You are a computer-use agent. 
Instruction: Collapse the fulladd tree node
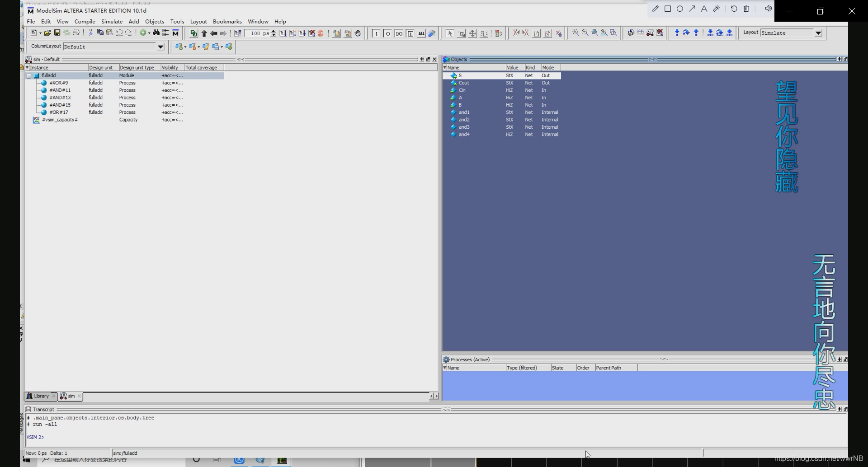[x=29, y=76]
